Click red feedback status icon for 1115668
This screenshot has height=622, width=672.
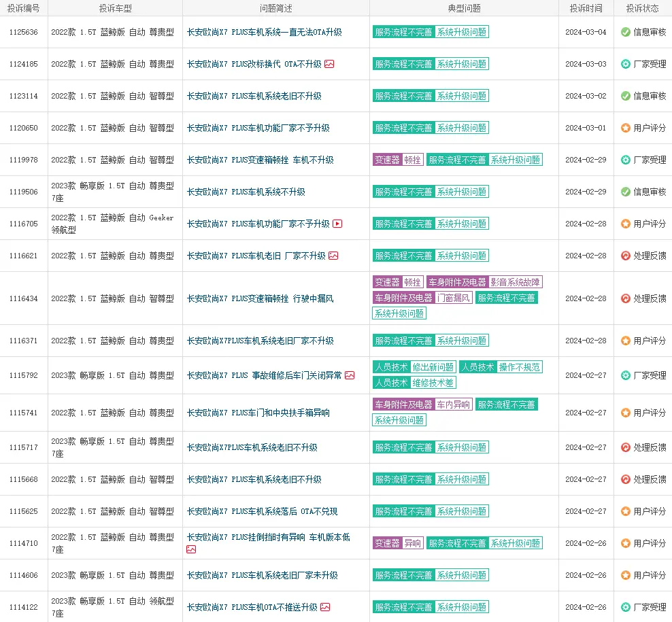(x=626, y=480)
